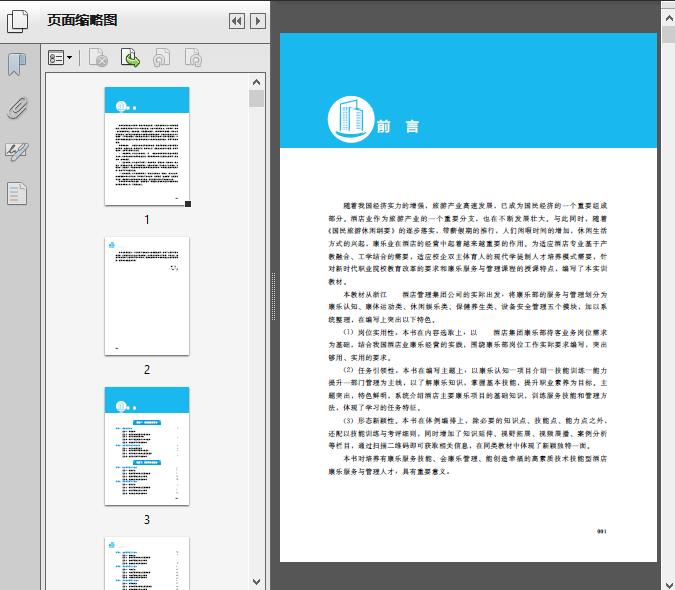Click the page 1 thumbnail resize corner handle
This screenshot has width=675, height=590.
[188, 204]
